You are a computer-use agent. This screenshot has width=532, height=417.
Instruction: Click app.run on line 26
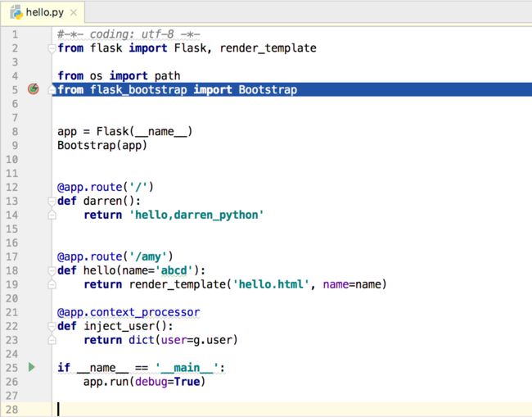[x=106, y=382]
